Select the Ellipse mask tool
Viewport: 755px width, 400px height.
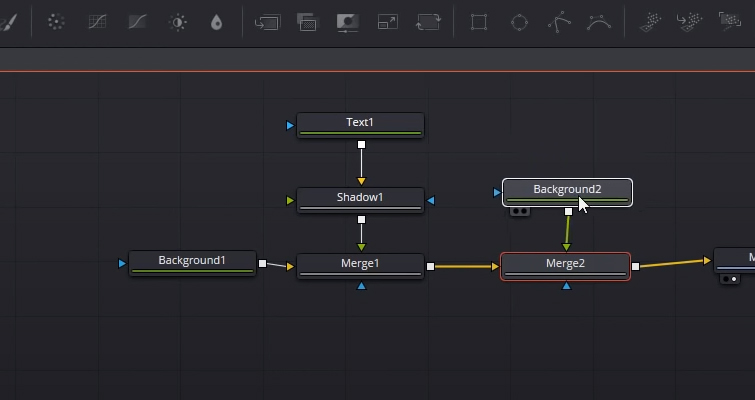pyautogui.click(x=519, y=22)
